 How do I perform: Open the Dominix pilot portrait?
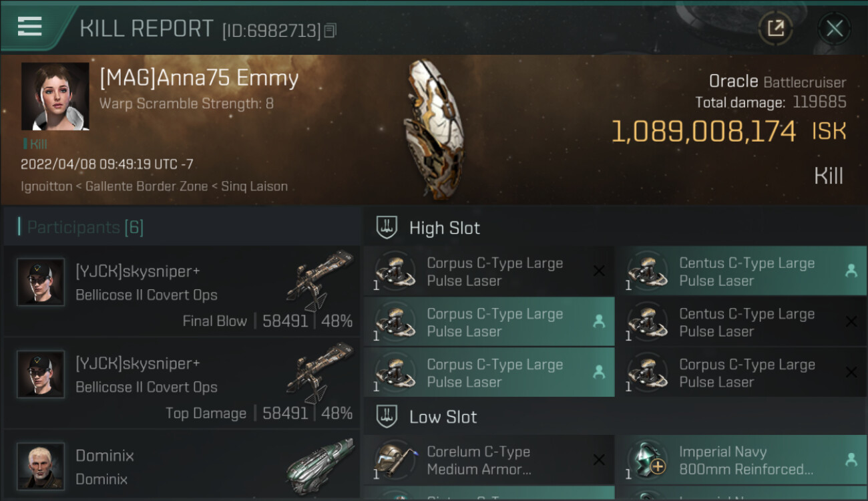point(41,466)
